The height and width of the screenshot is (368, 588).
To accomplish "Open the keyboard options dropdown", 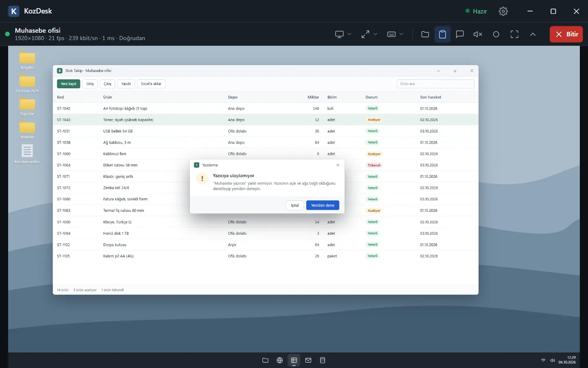I will click(395, 34).
